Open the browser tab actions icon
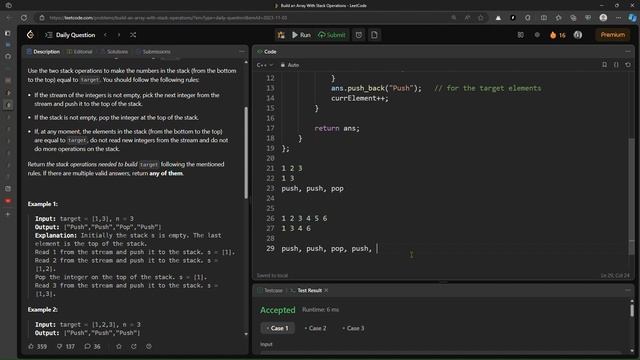 9,6
